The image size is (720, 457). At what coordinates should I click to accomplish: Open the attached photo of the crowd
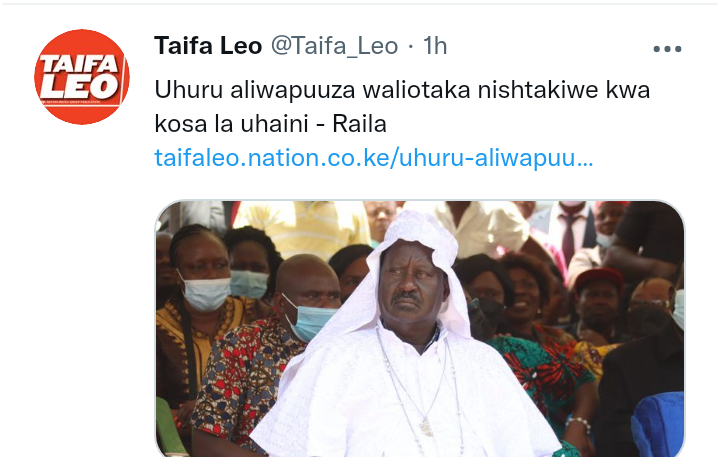[x=420, y=328]
